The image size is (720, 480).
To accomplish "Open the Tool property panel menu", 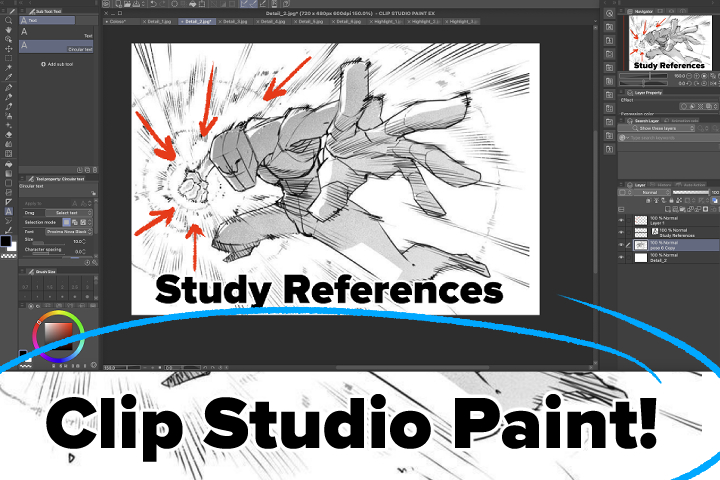I will tap(22, 179).
